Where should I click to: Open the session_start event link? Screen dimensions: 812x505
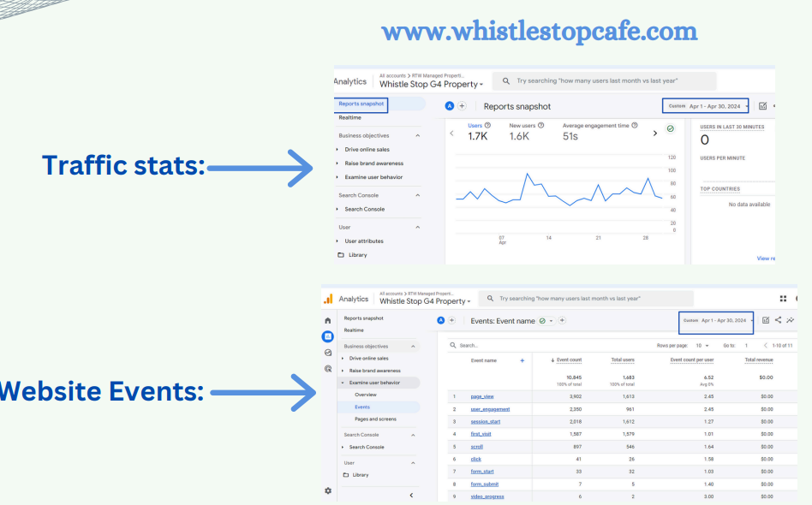[486, 422]
